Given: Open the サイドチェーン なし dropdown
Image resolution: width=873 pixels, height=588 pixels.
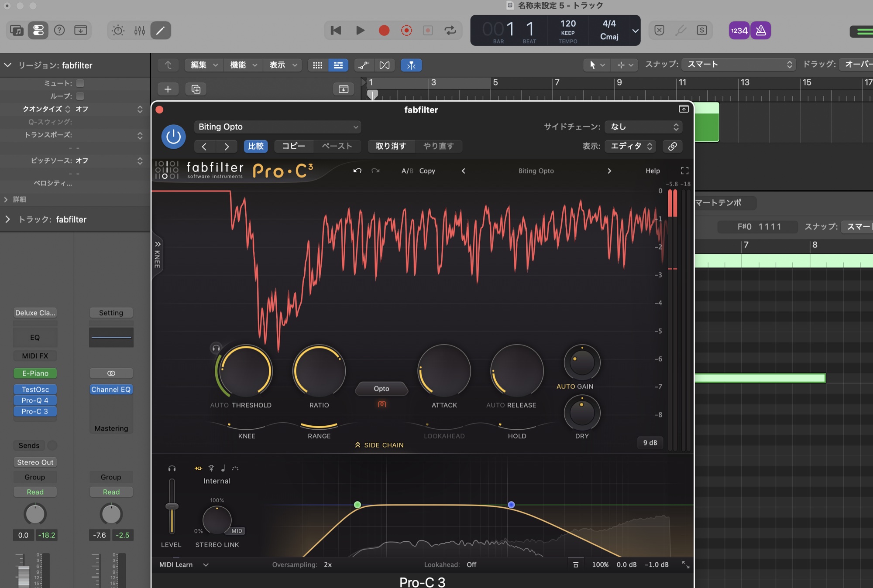Looking at the screenshot, I should click(x=643, y=127).
